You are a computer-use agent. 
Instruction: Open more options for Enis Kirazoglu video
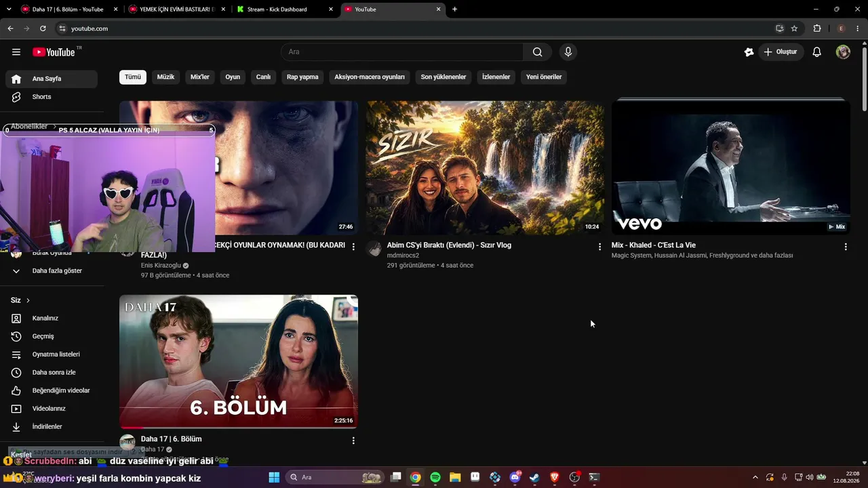pos(353,247)
